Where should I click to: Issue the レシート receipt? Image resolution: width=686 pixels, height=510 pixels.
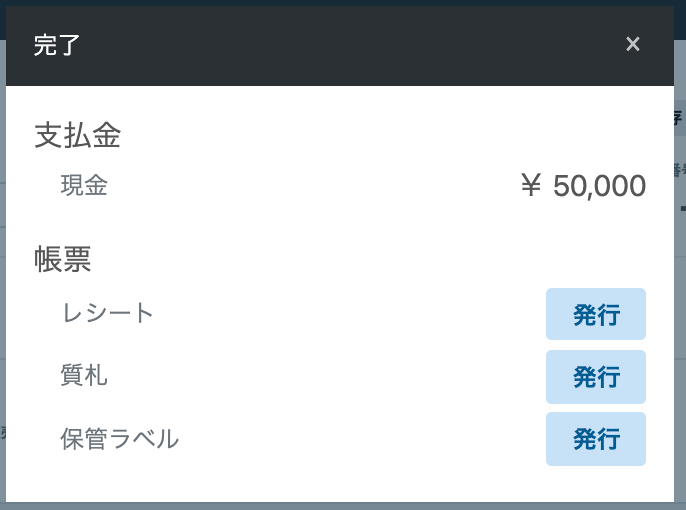pos(596,315)
